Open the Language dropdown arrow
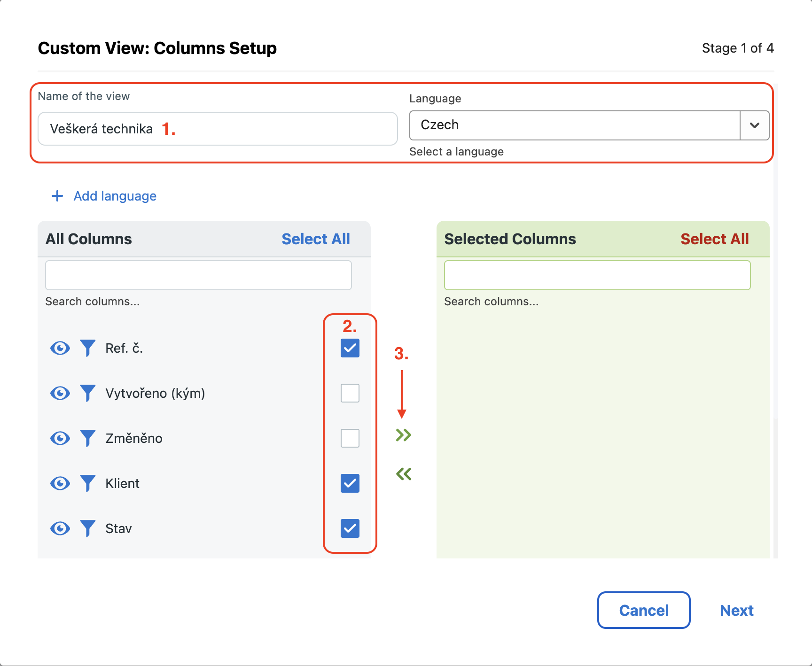This screenshot has height=666, width=812. 754,125
